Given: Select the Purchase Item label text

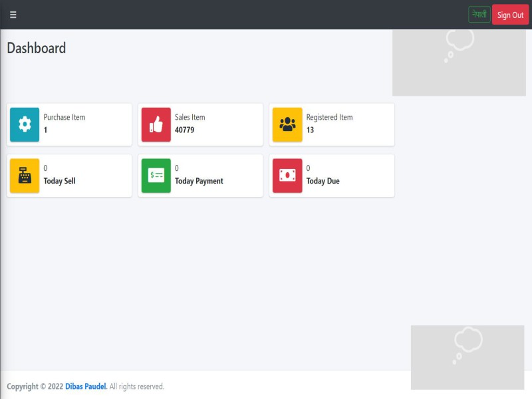Looking at the screenshot, I should pyautogui.click(x=65, y=117).
